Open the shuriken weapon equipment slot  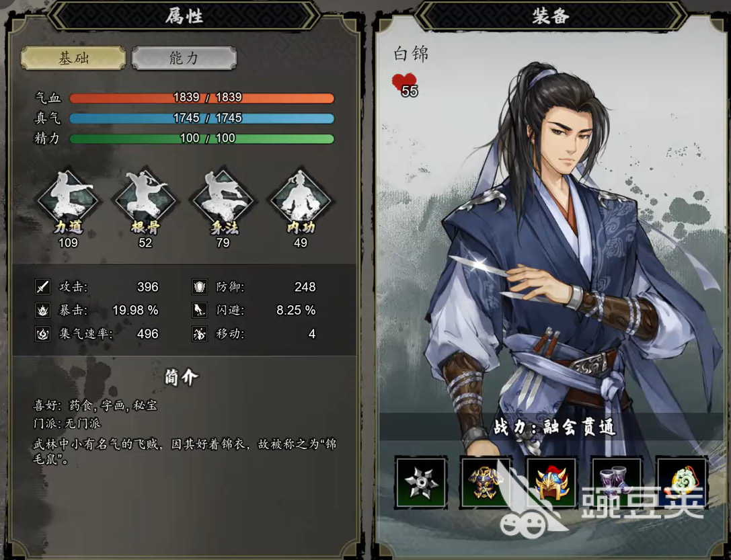tap(422, 482)
